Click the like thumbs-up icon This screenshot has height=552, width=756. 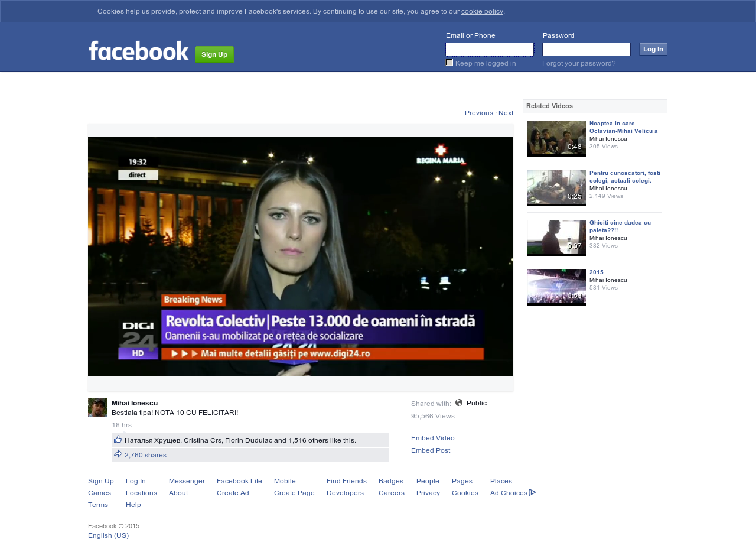pos(118,439)
